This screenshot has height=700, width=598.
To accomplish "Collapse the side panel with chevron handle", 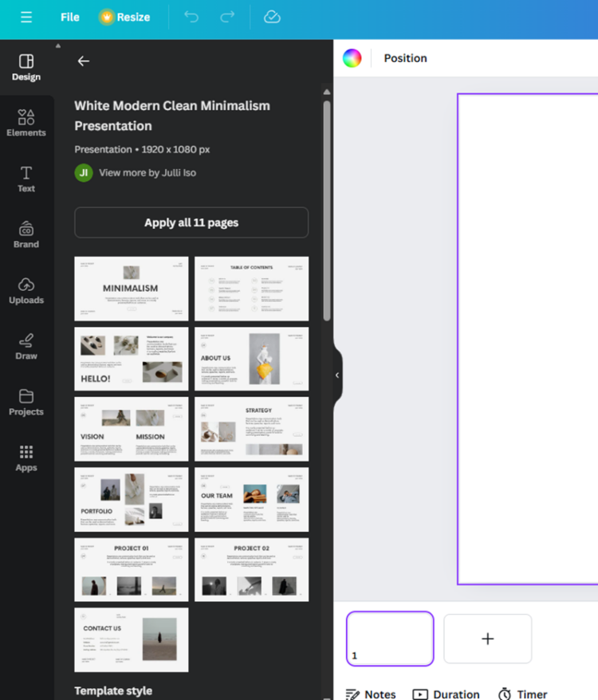I will tap(337, 375).
